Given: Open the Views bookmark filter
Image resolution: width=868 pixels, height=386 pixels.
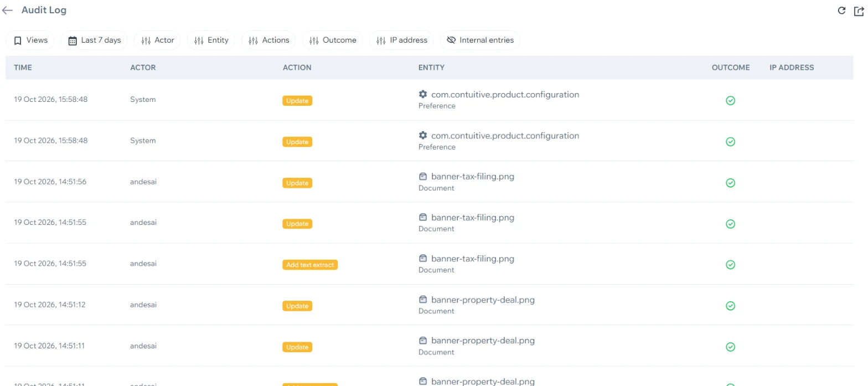Looking at the screenshot, I should (30, 40).
